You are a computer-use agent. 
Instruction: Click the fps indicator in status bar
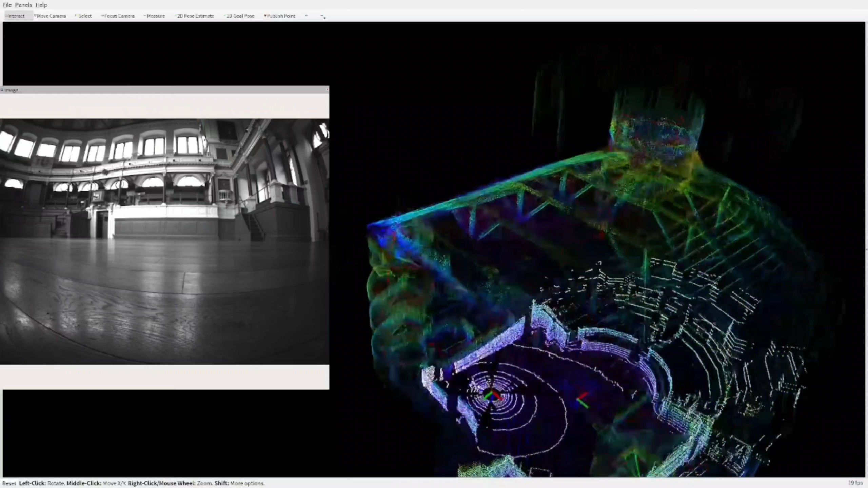pyautogui.click(x=855, y=483)
